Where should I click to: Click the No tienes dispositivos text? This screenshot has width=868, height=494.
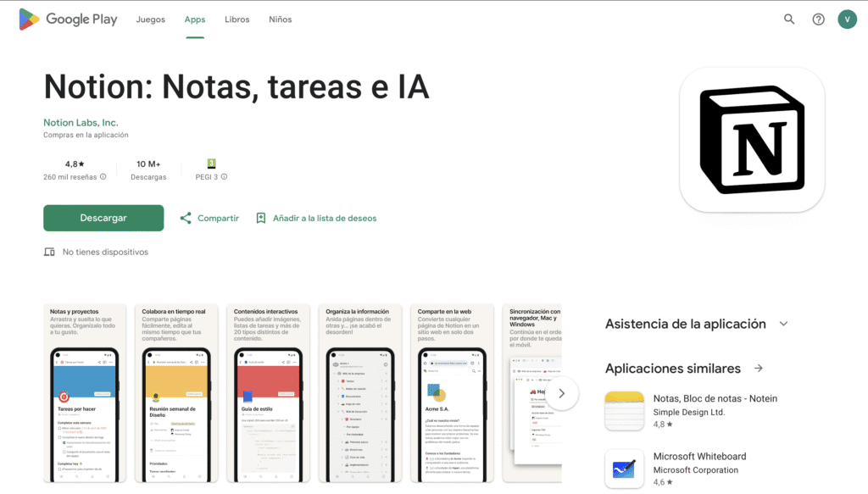pyautogui.click(x=105, y=253)
